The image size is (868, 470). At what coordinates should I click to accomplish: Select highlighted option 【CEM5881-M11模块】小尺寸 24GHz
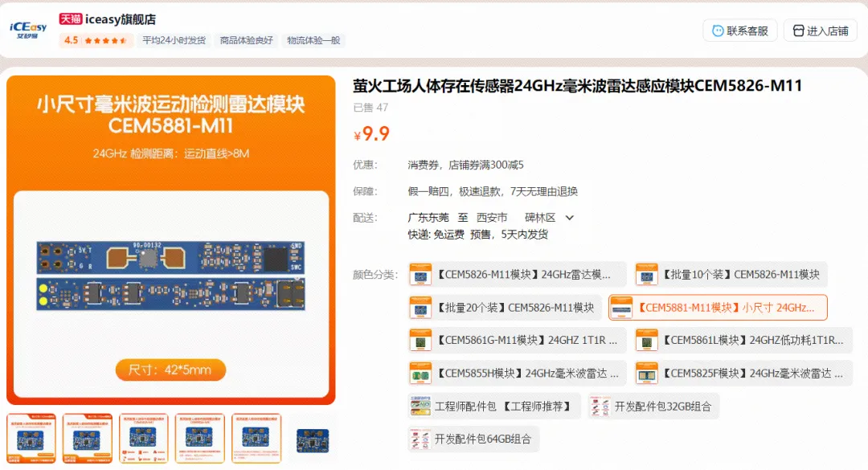pyautogui.click(x=718, y=308)
